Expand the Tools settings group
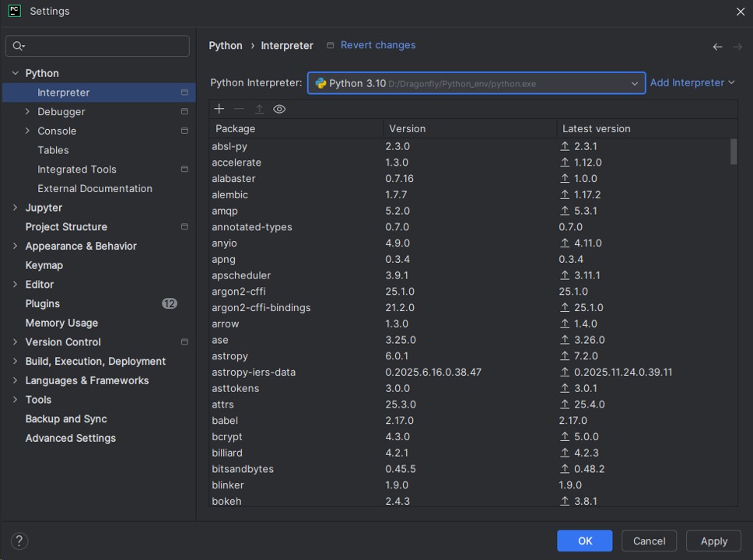Screen dimensions: 753x560 tap(15, 400)
